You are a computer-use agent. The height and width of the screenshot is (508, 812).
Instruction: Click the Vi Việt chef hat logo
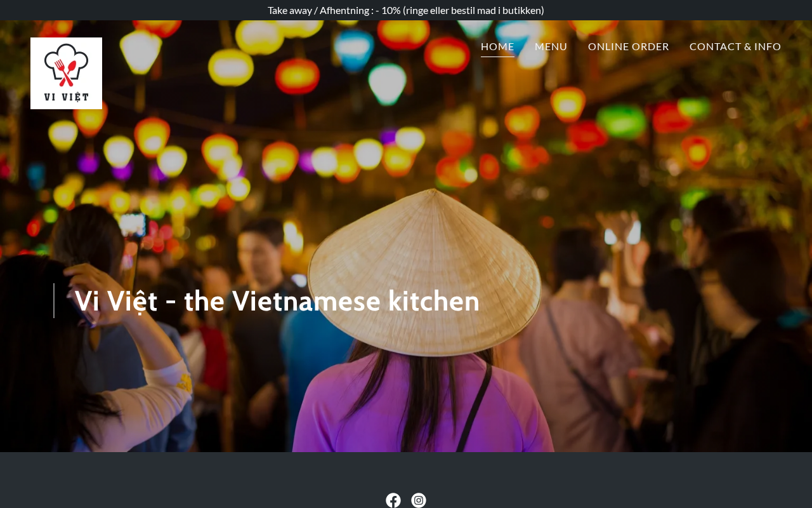66,73
